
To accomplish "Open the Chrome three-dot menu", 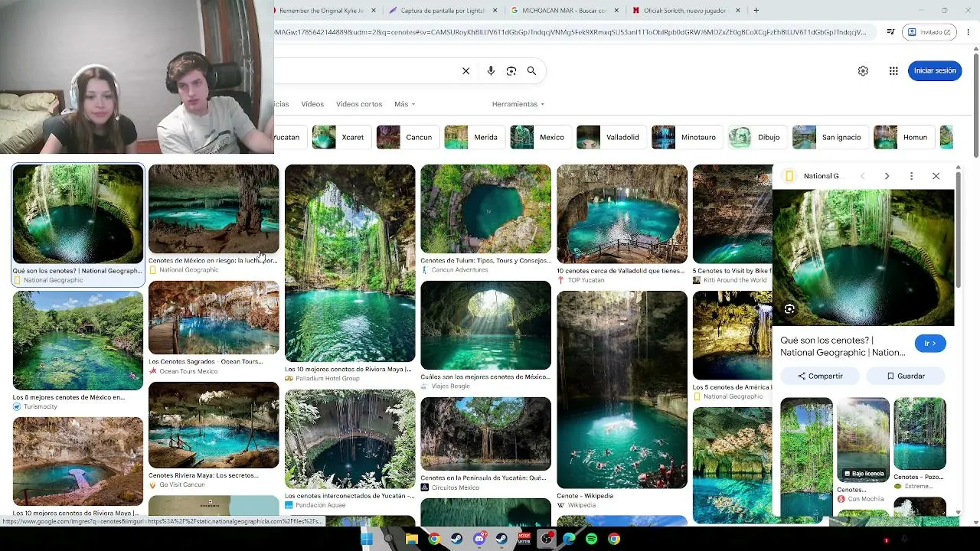I will [969, 32].
